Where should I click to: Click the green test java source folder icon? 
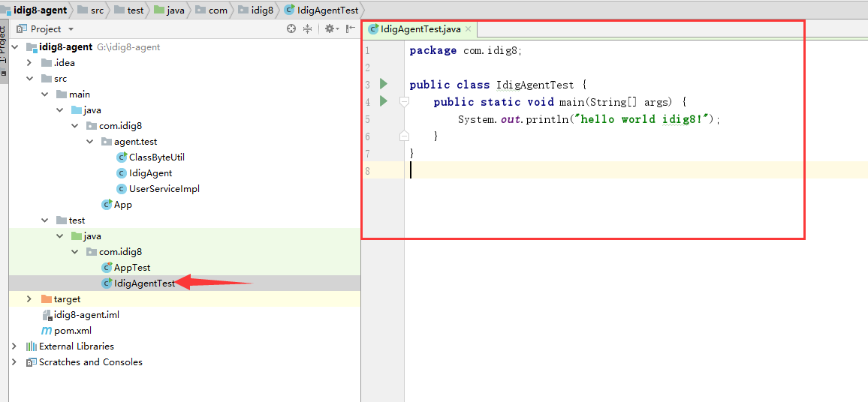77,236
